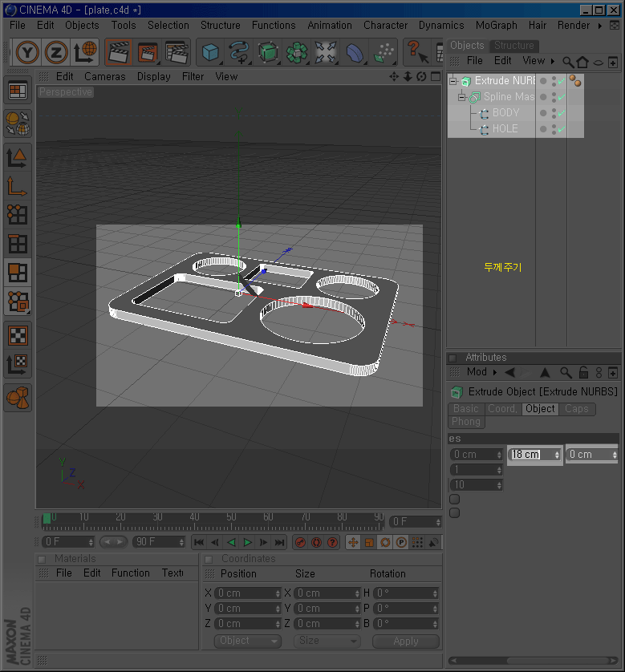Open the deformer objects icon
This screenshot has width=625, height=672.
click(x=354, y=53)
